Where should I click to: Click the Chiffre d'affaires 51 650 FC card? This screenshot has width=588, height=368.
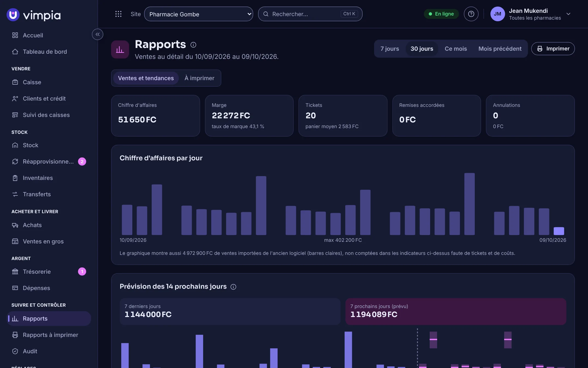pos(155,116)
